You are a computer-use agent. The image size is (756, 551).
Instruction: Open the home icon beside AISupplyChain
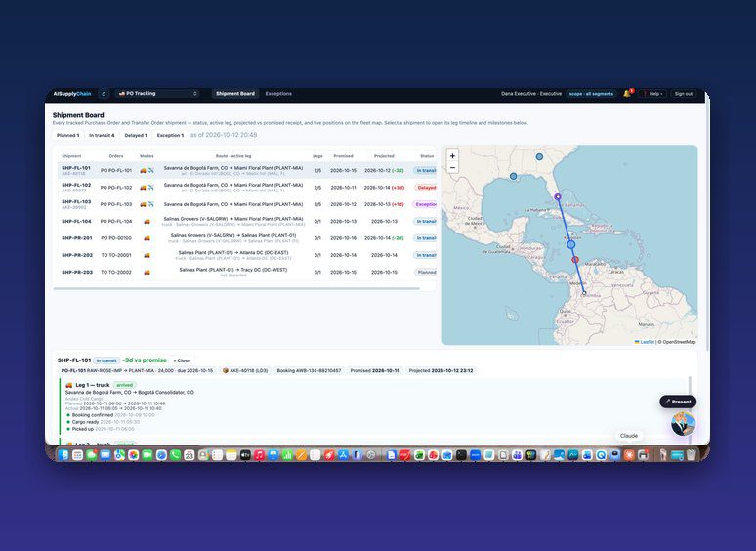[x=104, y=94]
